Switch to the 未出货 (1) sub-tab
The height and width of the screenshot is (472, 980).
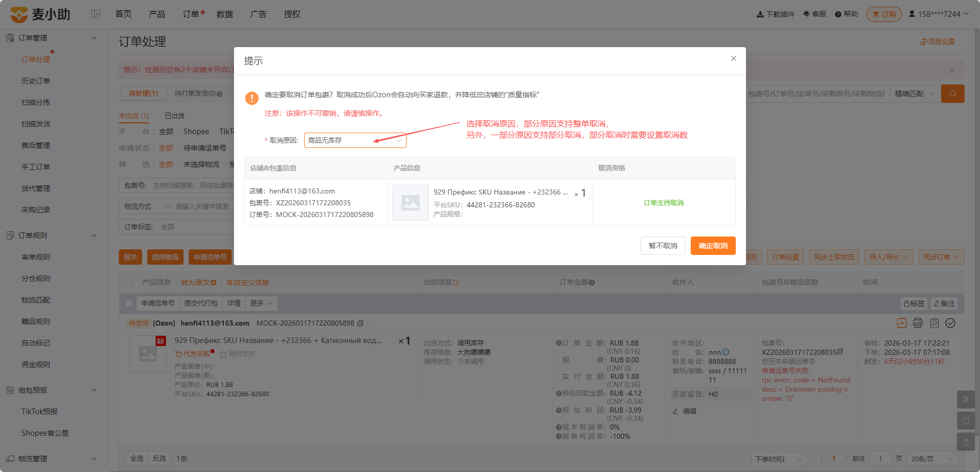click(134, 116)
